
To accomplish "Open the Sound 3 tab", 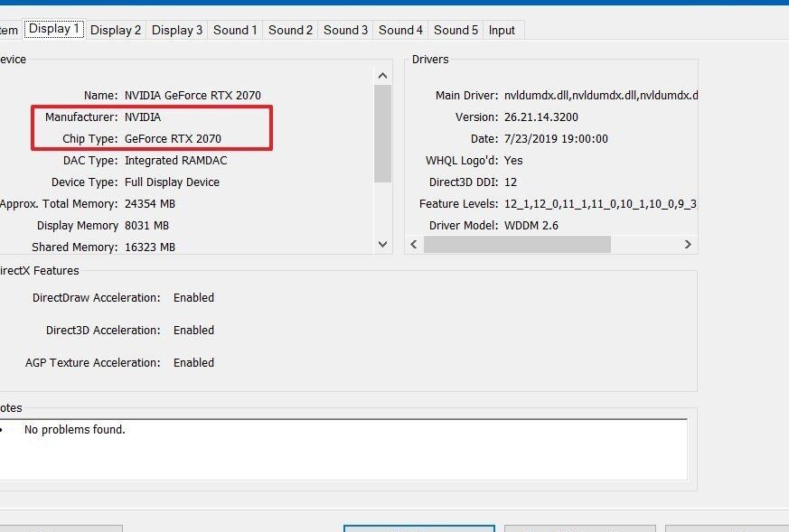I will 345,30.
